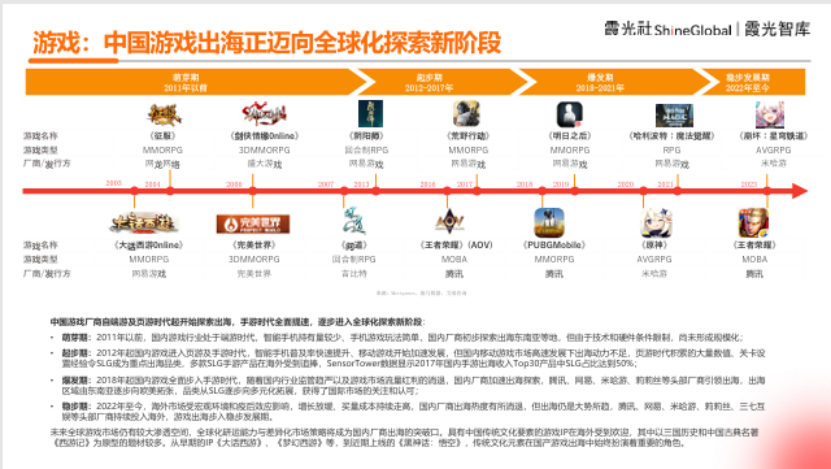Click the 盛大游戏 publisher text

point(264,164)
